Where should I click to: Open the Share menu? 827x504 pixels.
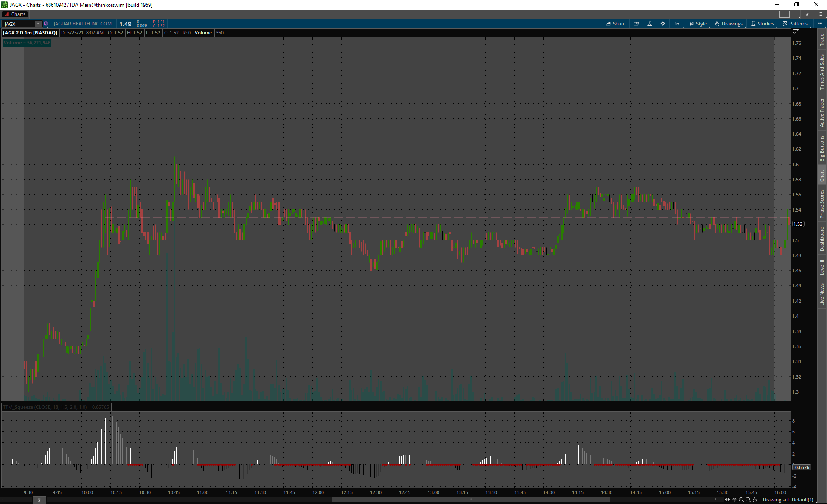tap(616, 24)
